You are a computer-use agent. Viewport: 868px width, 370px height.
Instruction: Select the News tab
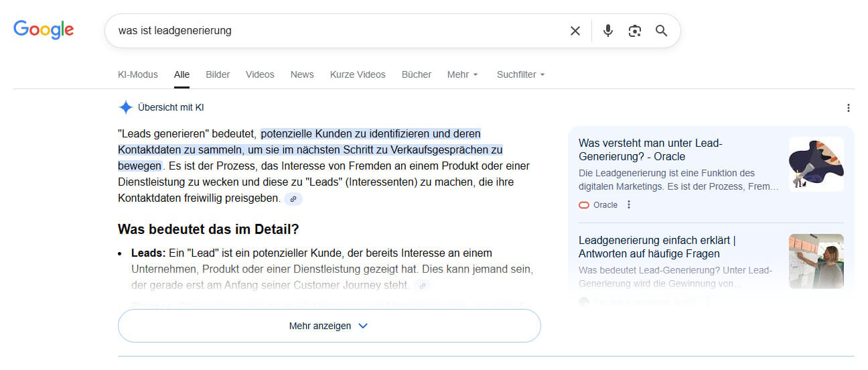click(302, 74)
